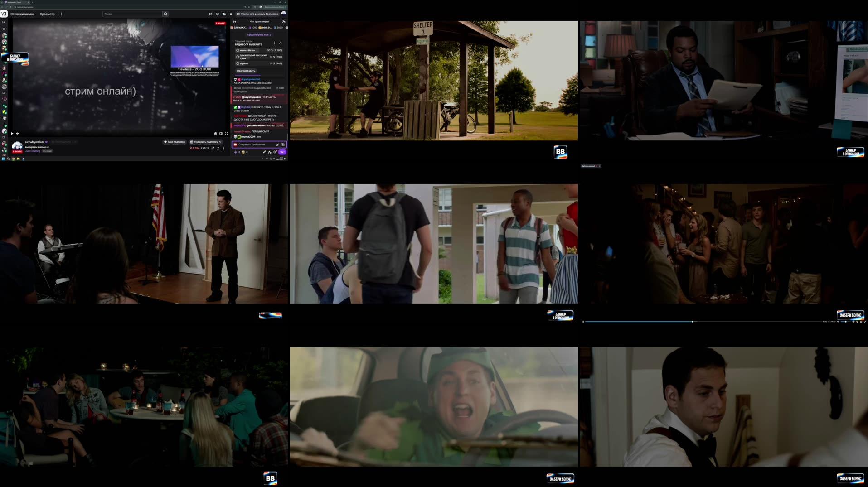Click chat user 'enuma2004'
868x487 pixels.
(248, 137)
